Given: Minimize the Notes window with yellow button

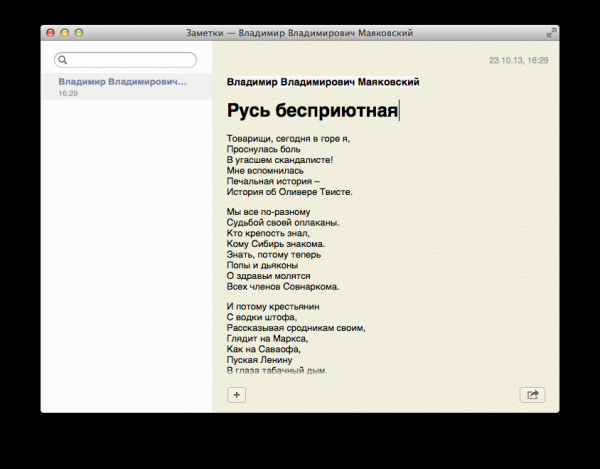Looking at the screenshot, I should pyautogui.click(x=65, y=33).
